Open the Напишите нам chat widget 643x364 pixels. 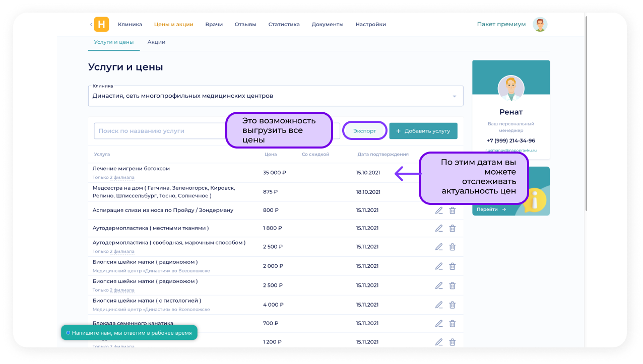[x=129, y=333]
